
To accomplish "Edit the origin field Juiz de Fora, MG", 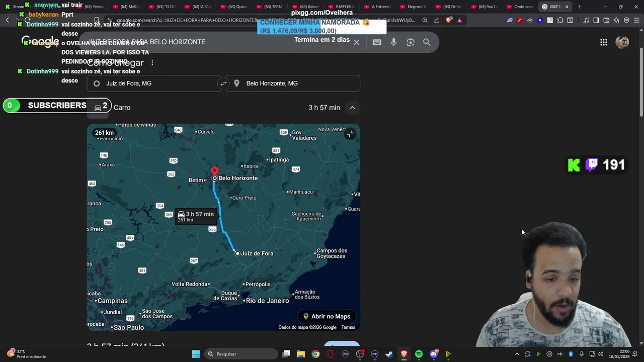I will point(154,83).
